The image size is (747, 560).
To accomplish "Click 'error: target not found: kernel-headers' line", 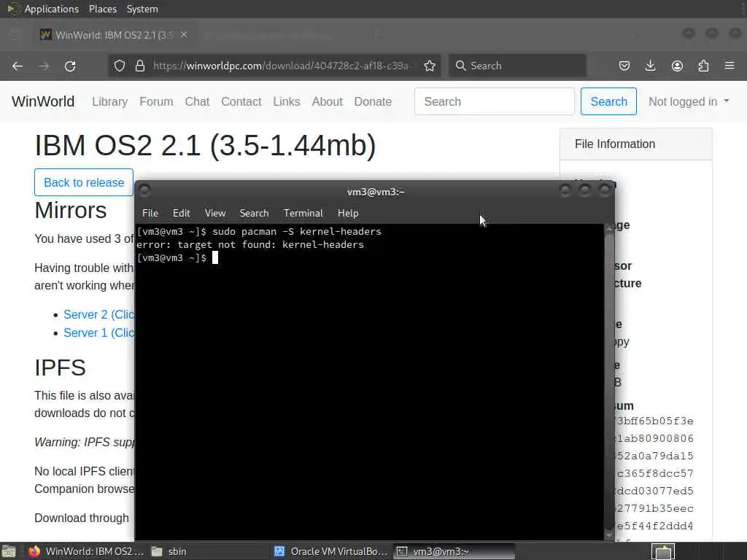I will (250, 245).
